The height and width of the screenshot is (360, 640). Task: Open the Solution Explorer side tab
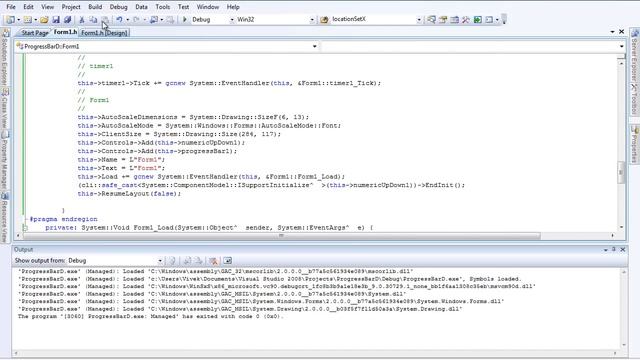coord(4,58)
